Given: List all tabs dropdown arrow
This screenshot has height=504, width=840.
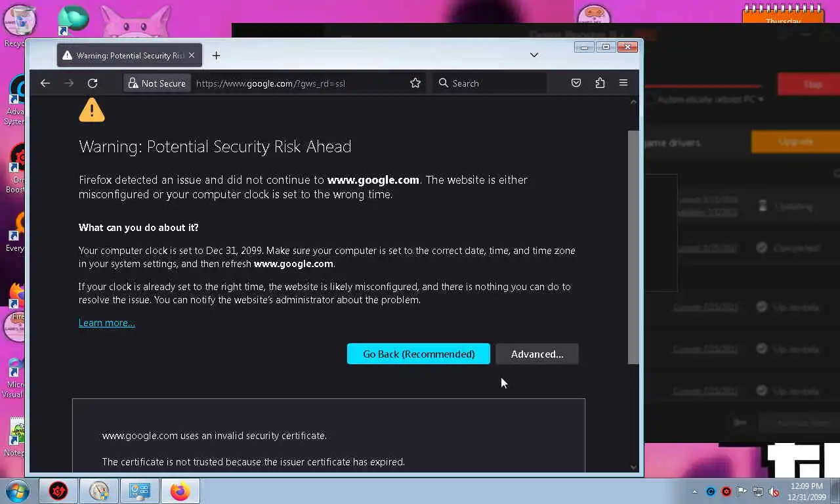Looking at the screenshot, I should (x=534, y=55).
